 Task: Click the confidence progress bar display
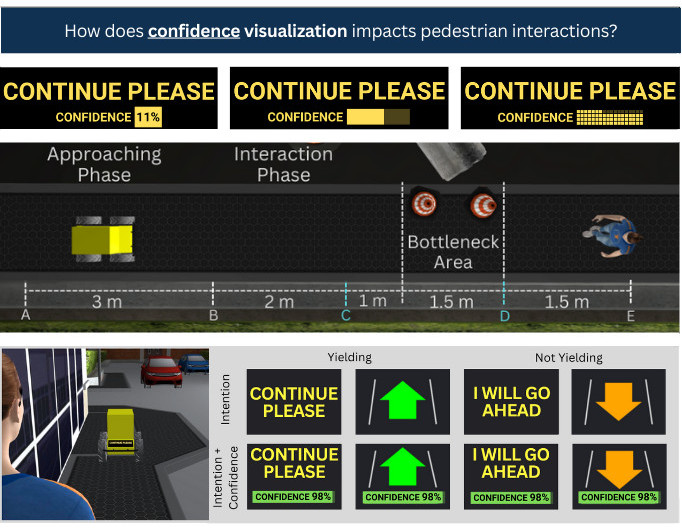(378, 117)
